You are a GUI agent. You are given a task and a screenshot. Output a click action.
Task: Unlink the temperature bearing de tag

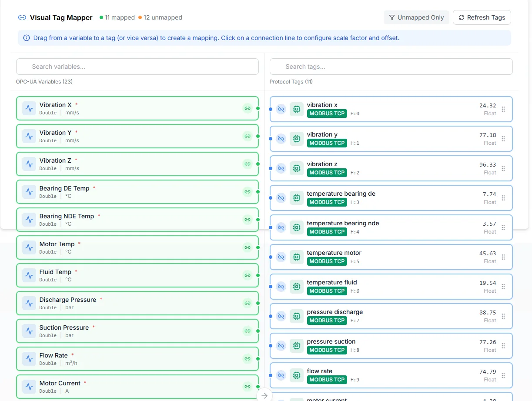coord(281,198)
